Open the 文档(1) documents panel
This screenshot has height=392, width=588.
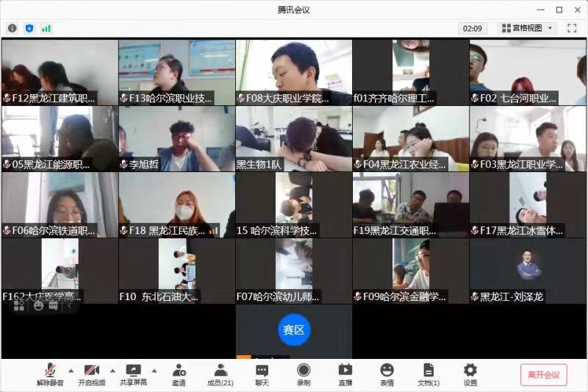click(x=429, y=374)
